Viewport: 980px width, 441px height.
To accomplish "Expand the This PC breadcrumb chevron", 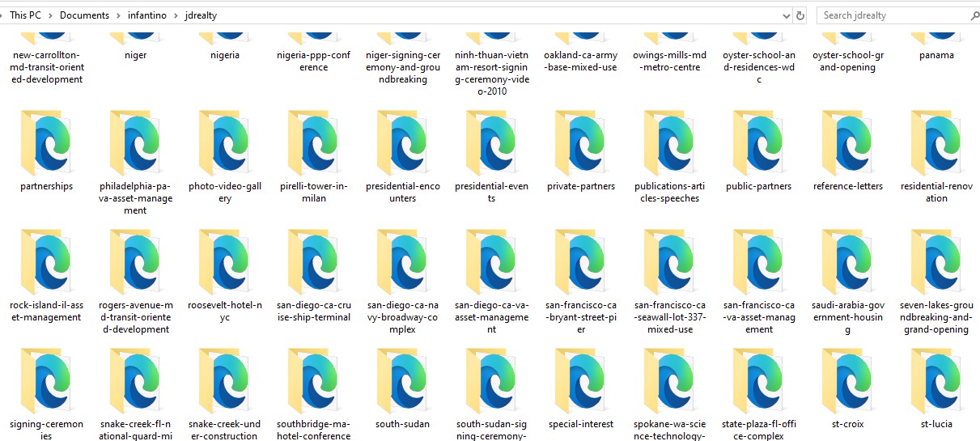I will [49, 15].
